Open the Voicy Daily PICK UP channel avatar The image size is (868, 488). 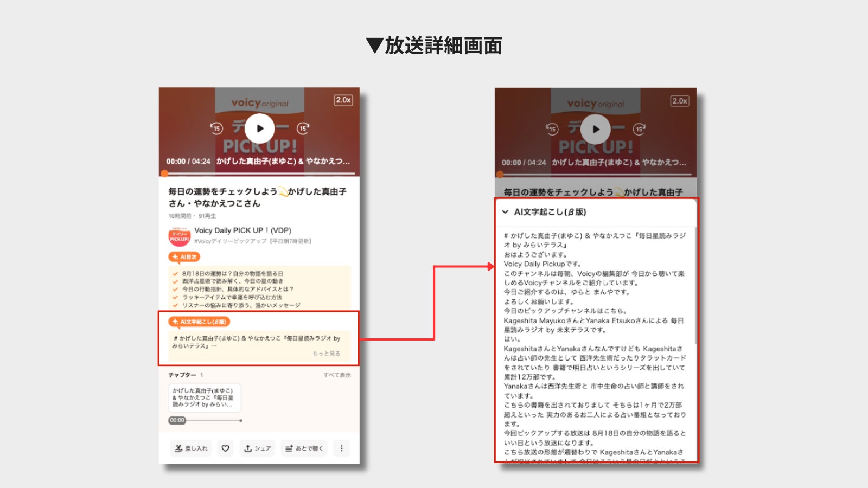179,237
